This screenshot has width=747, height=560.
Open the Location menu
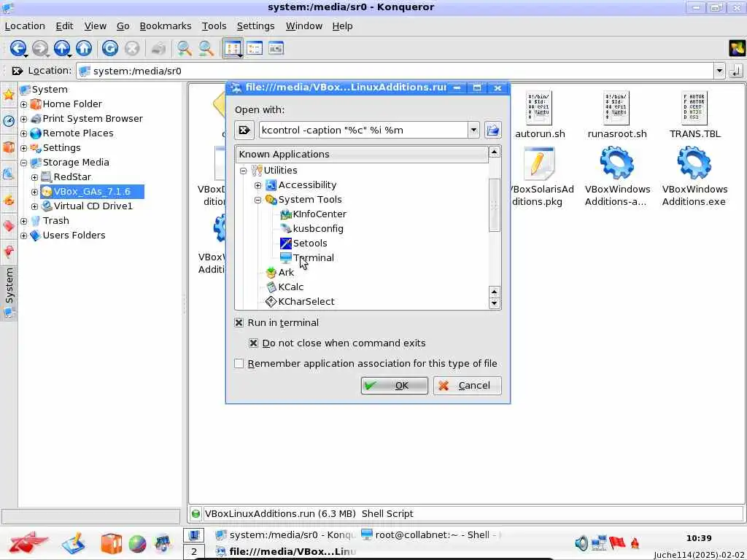coord(25,26)
